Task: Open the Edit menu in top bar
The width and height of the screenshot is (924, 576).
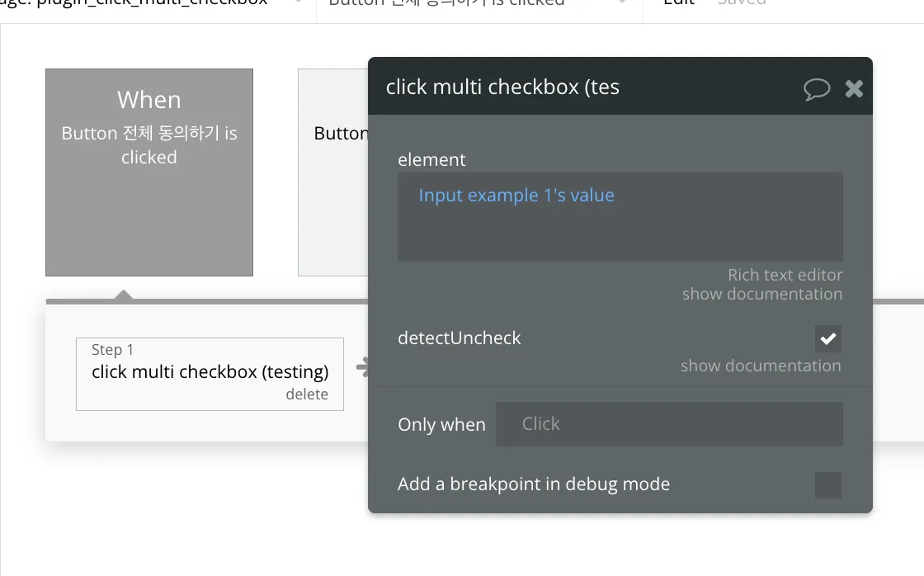Action: point(679,3)
